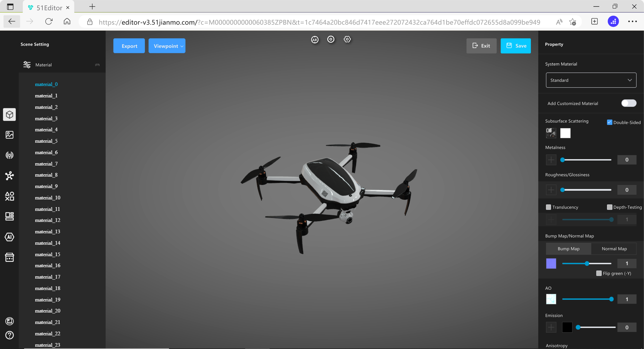This screenshot has height=349, width=644.
Task: Select material_5 in the material list
Action: click(x=46, y=141)
